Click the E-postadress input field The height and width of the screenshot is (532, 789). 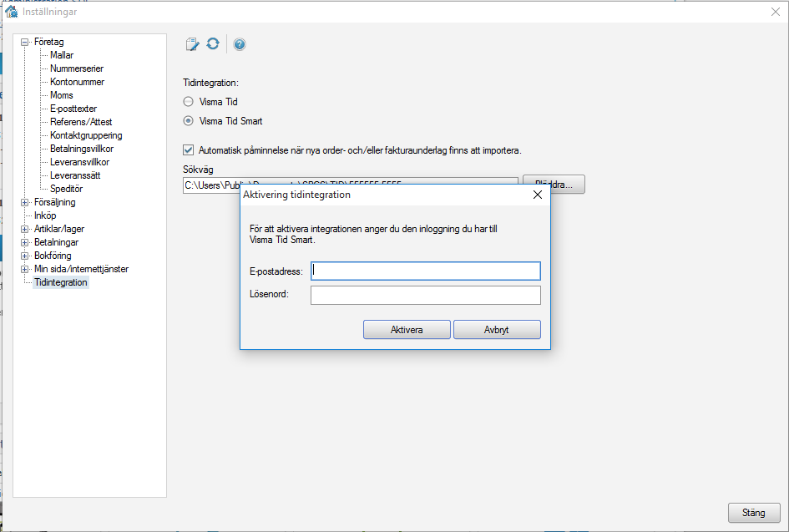coord(426,271)
